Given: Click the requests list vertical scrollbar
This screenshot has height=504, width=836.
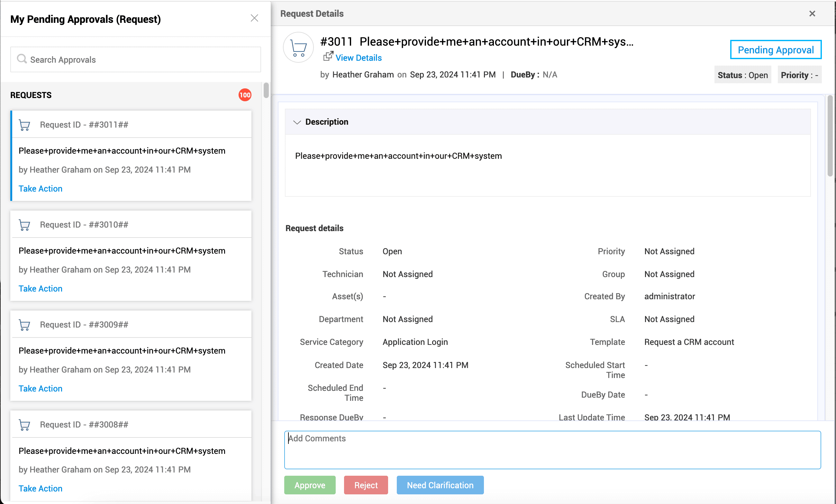Looking at the screenshot, I should (x=266, y=90).
